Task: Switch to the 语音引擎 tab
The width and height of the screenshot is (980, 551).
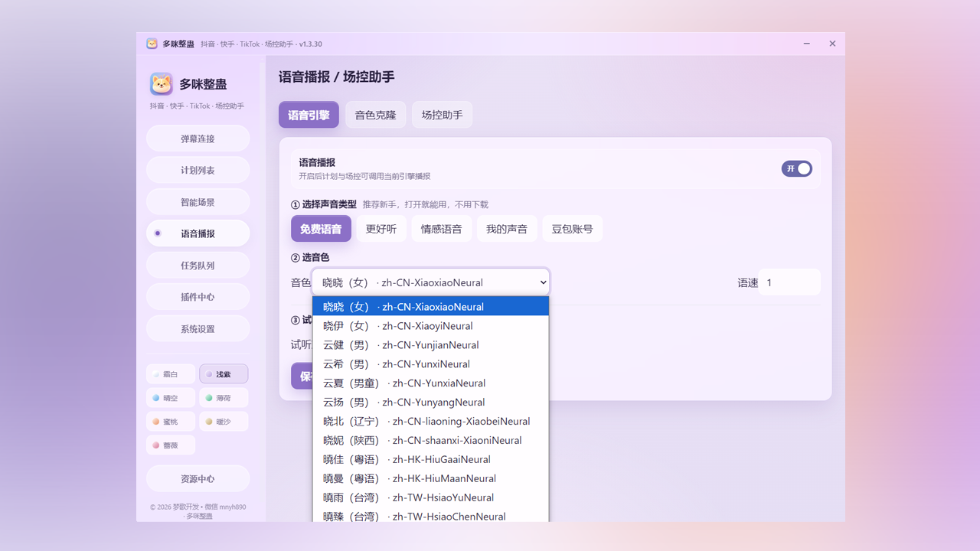Action: 309,115
